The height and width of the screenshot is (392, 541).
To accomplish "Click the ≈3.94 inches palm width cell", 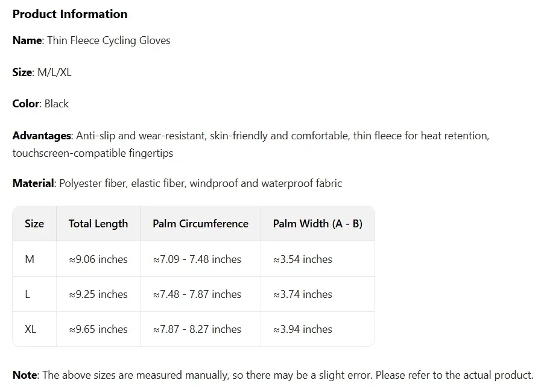I will click(303, 329).
